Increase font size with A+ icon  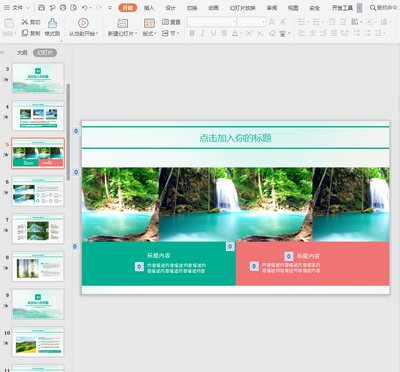272,22
